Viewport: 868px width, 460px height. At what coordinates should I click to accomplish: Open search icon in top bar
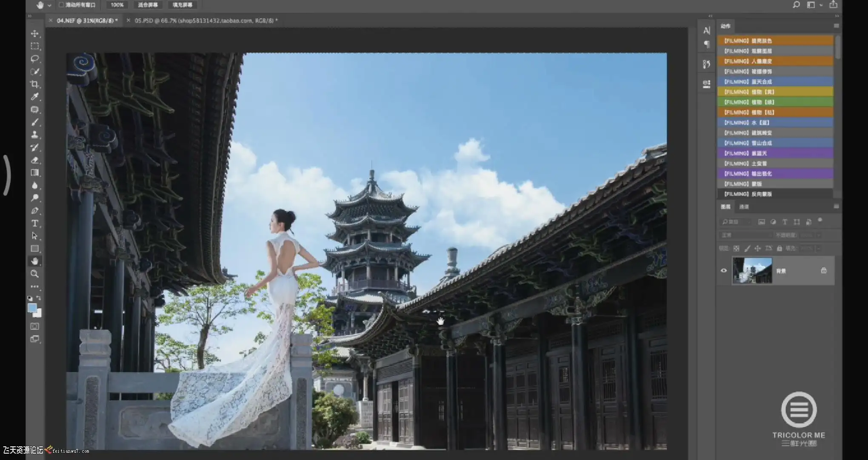796,5
